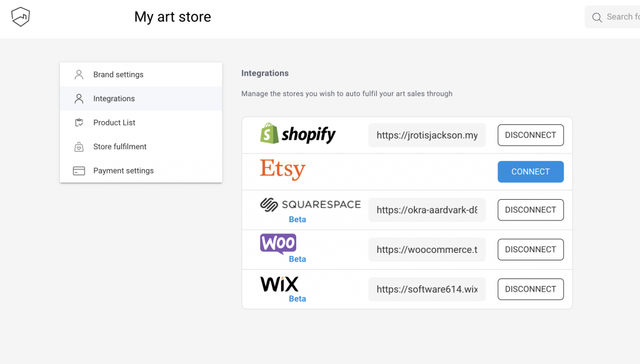Disconnect the Shopify integration
The height and width of the screenshot is (364, 640).
[x=531, y=135]
